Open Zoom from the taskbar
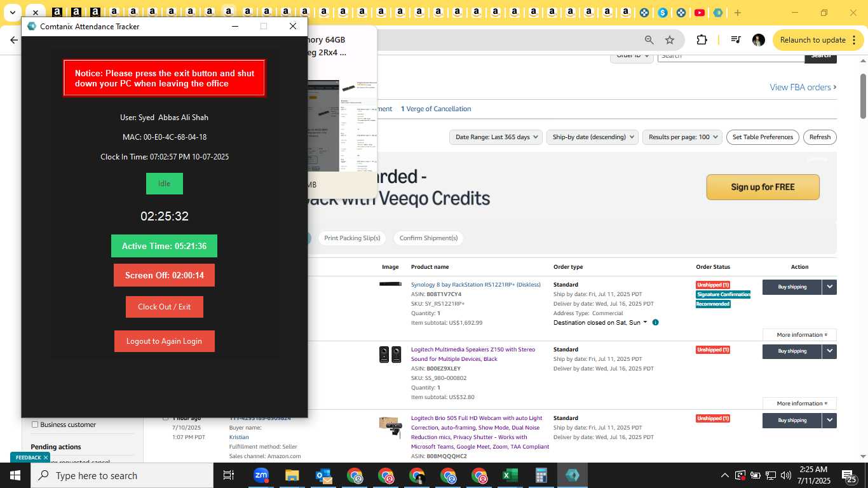868x488 pixels. [x=261, y=475]
